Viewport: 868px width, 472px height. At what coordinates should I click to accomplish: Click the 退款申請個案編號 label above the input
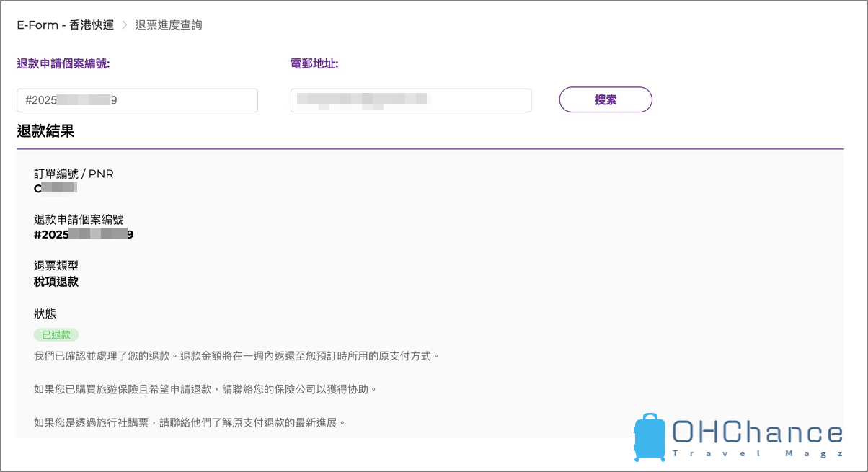click(63, 63)
